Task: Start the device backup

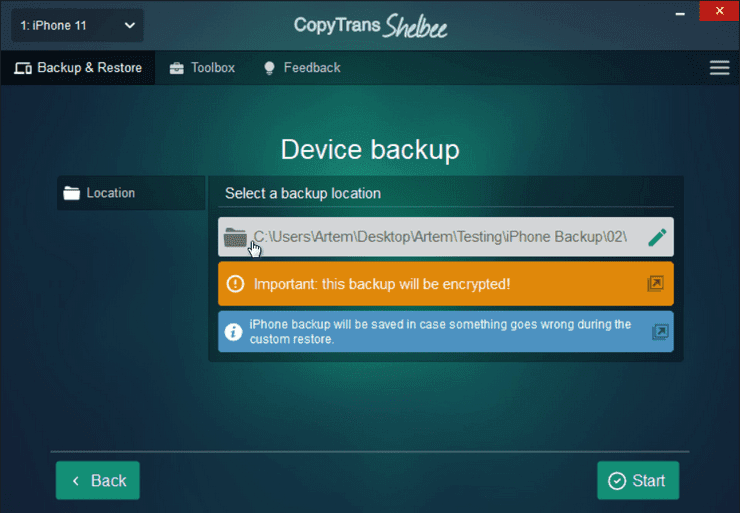Action: tap(638, 480)
